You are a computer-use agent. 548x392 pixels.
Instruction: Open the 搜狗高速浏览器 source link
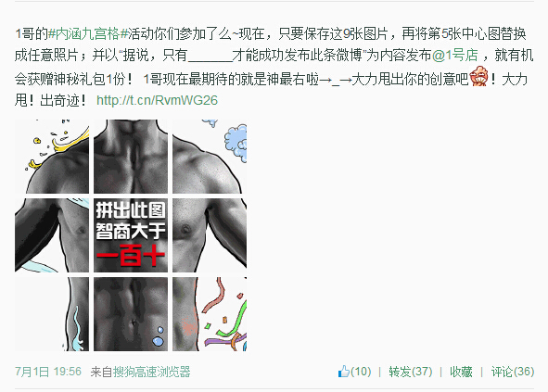151,372
